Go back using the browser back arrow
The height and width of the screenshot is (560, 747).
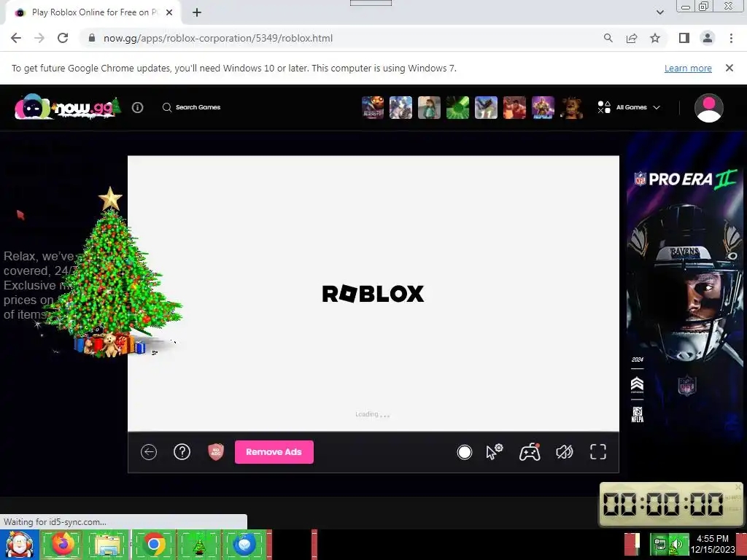click(16, 38)
